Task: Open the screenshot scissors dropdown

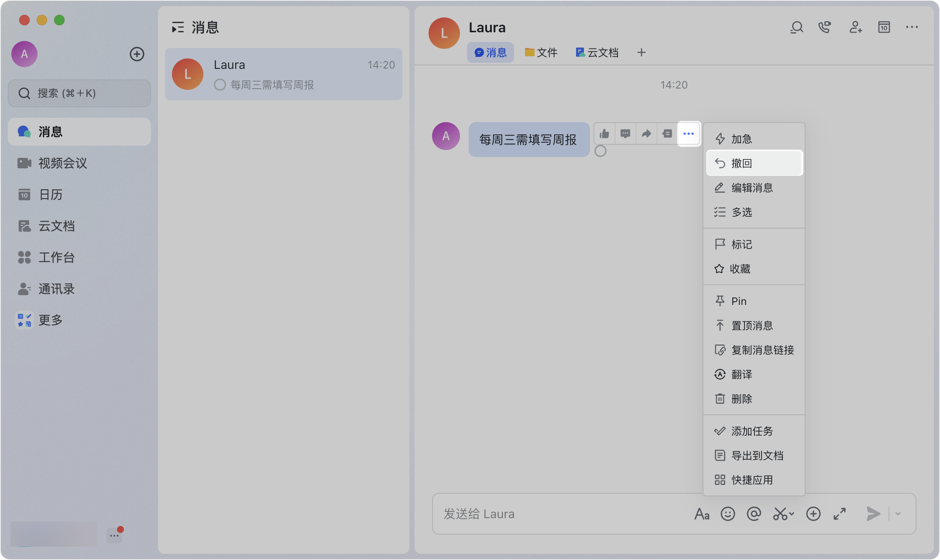Action: [x=783, y=514]
